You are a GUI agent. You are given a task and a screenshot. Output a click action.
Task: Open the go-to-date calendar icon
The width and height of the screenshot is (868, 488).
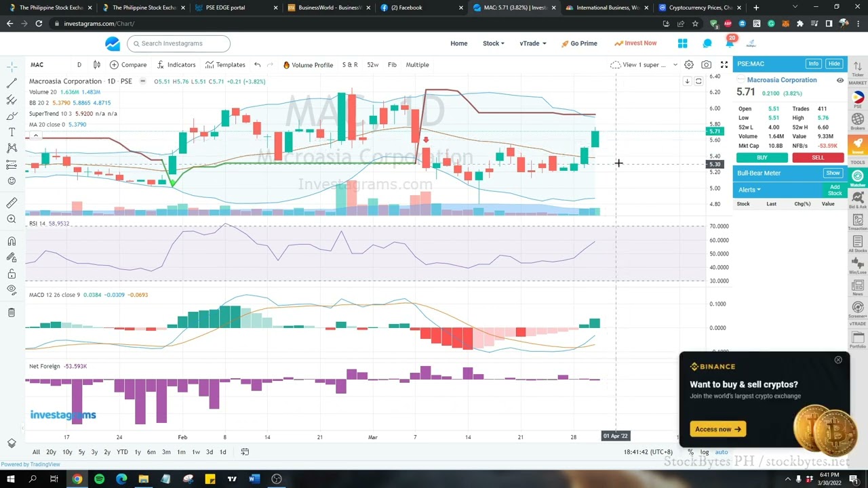pyautogui.click(x=245, y=452)
